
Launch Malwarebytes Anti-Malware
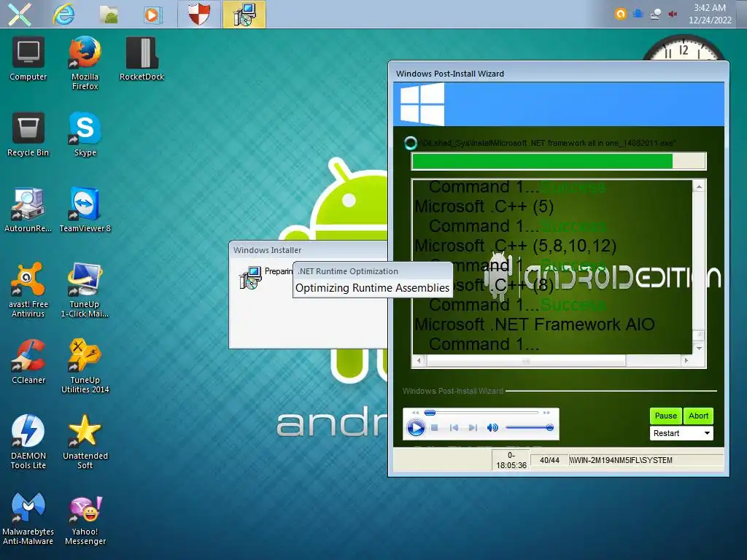(x=28, y=518)
